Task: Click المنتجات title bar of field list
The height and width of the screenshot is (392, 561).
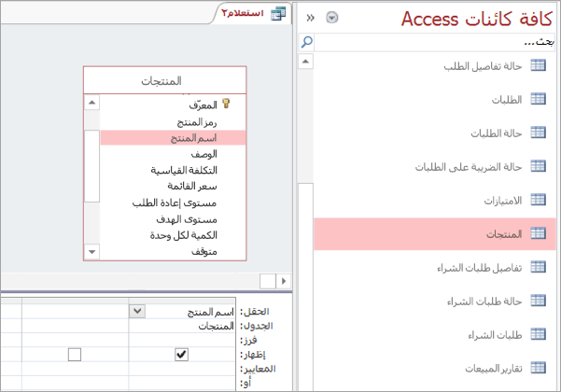Action: (x=164, y=80)
